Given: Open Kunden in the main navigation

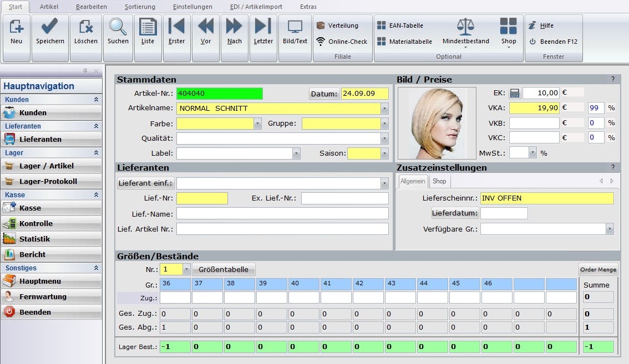Looking at the screenshot, I should click(52, 112).
